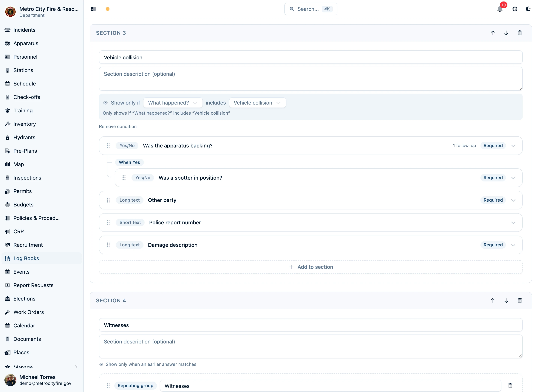Grab drag handle for spotter in position question

(124, 178)
